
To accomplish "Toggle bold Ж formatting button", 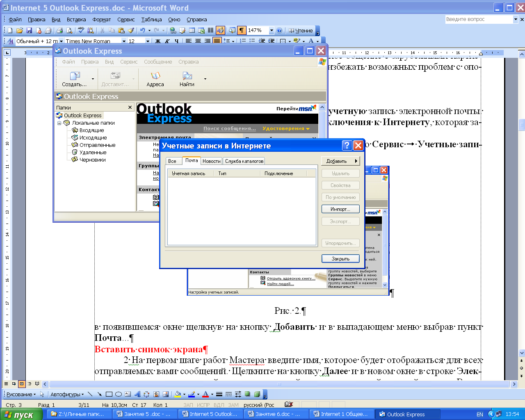I will (158, 41).
